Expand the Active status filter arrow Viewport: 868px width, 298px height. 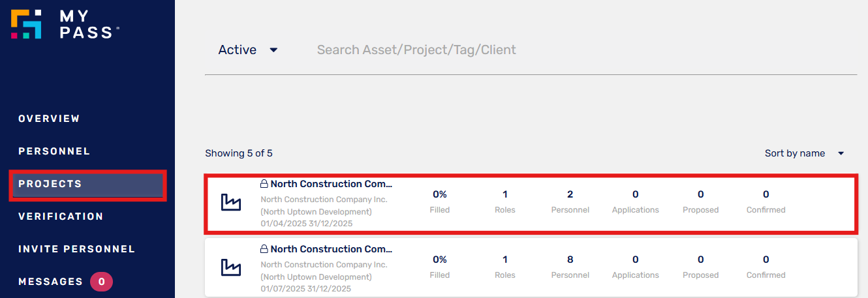point(273,50)
